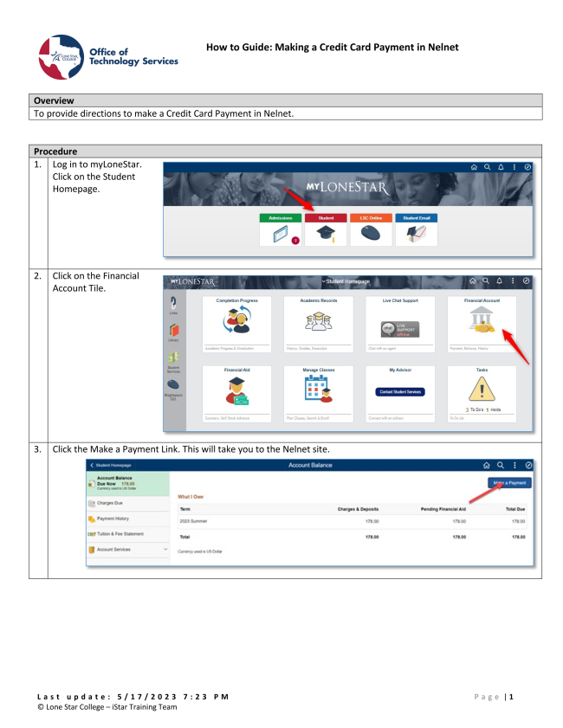This screenshot has width=563, height=728.
Task: Open the three-dot actions menu in step 1 screenshot
Action: [x=514, y=167]
